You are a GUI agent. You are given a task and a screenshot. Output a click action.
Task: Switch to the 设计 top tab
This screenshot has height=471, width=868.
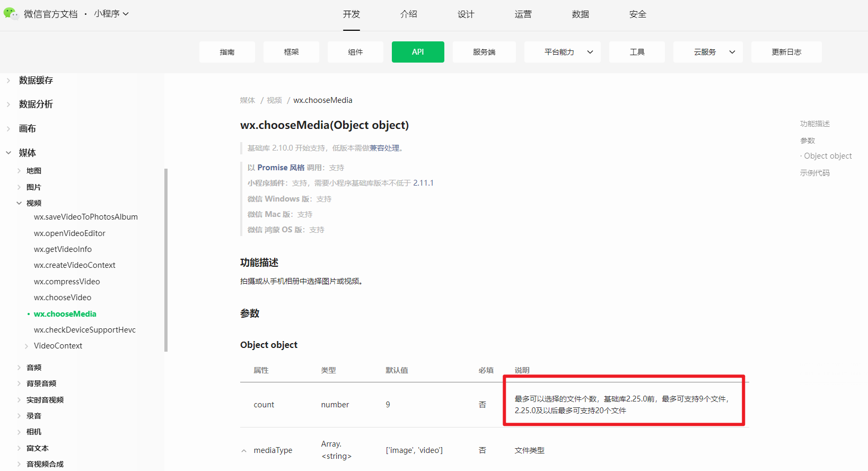(x=466, y=14)
